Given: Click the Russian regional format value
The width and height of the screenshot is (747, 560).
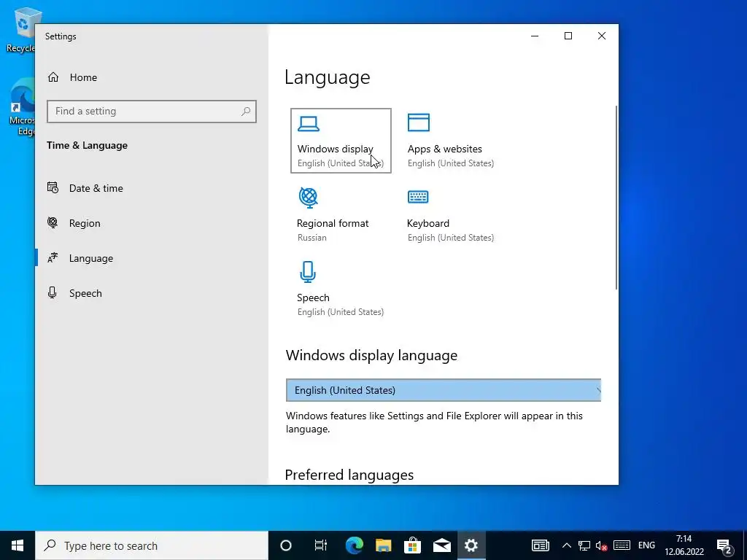Looking at the screenshot, I should coord(312,238).
